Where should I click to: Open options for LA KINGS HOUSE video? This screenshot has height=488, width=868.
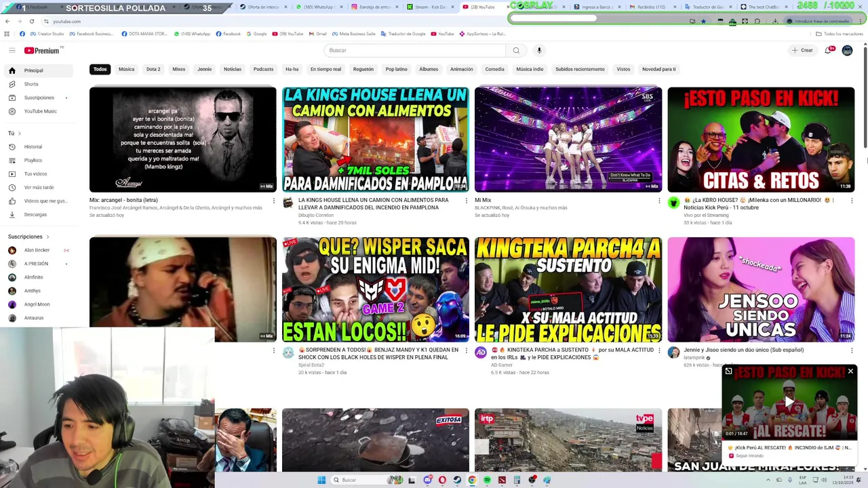[466, 201]
